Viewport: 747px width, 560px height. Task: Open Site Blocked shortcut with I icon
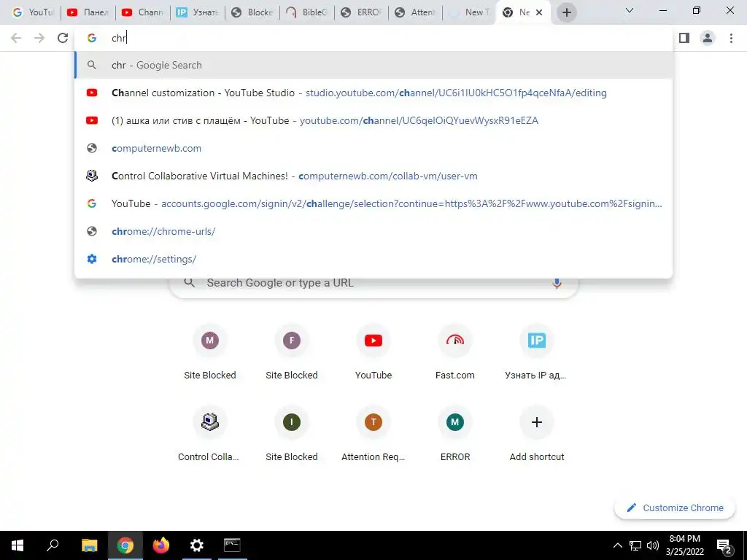click(x=292, y=435)
